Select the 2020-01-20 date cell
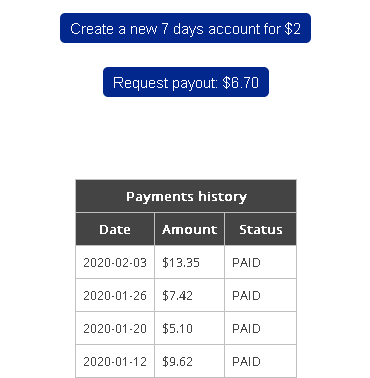370x378 pixels. click(x=115, y=328)
